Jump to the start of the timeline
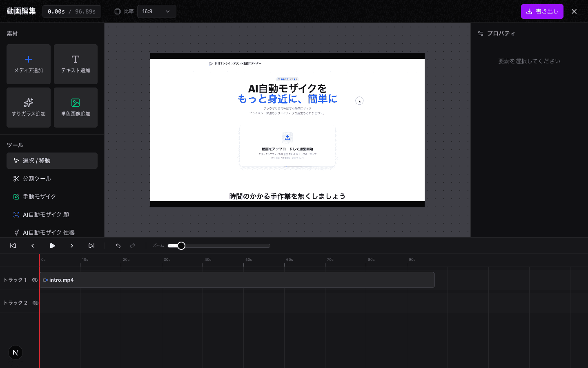The width and height of the screenshot is (588, 368). 13,245
